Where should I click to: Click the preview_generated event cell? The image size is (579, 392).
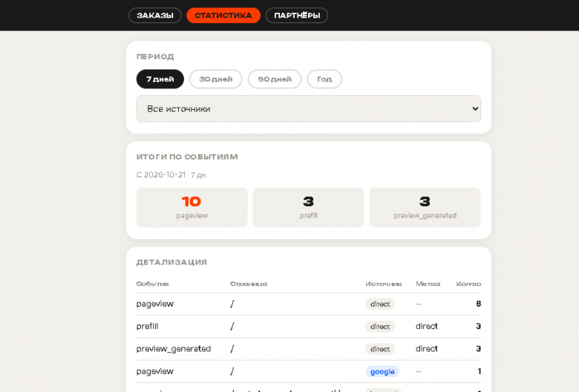coord(174,349)
